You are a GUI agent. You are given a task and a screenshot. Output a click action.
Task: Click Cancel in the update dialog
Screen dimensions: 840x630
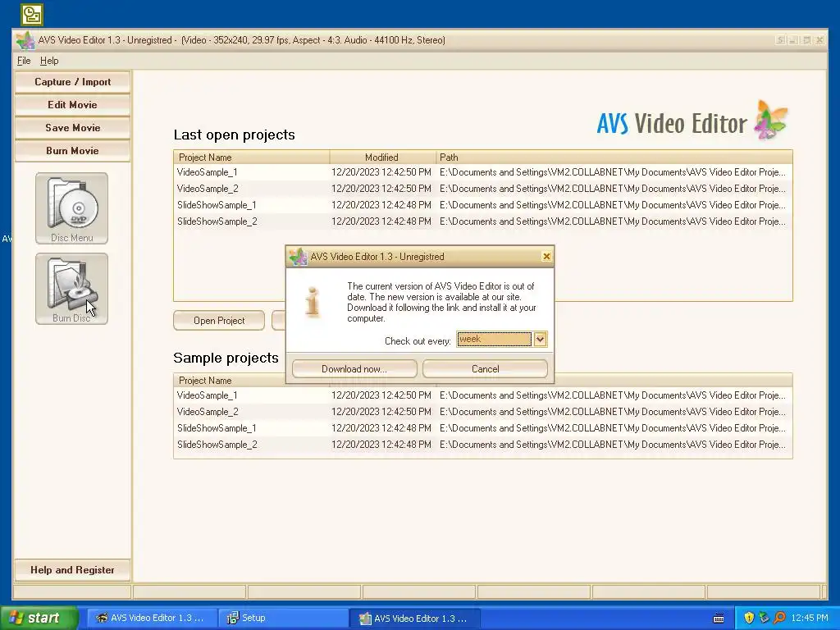[486, 369]
